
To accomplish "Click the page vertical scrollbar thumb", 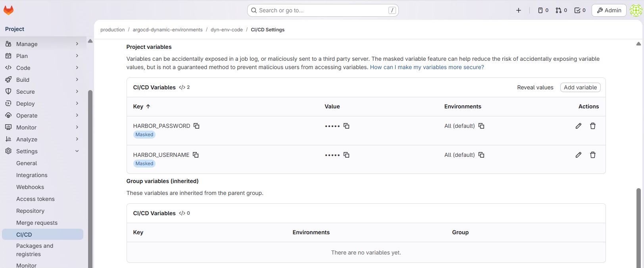I will 638,226.
